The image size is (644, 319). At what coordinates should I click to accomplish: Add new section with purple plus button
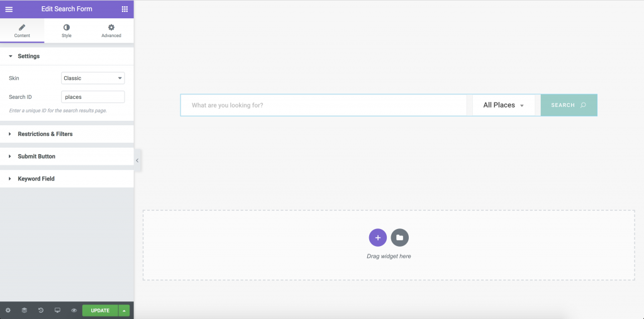click(x=378, y=238)
